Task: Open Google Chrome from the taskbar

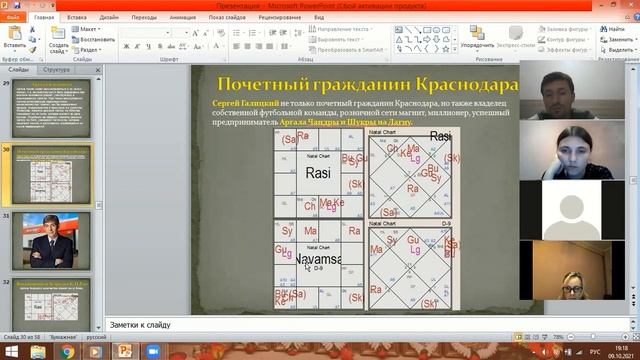Action: (67, 351)
